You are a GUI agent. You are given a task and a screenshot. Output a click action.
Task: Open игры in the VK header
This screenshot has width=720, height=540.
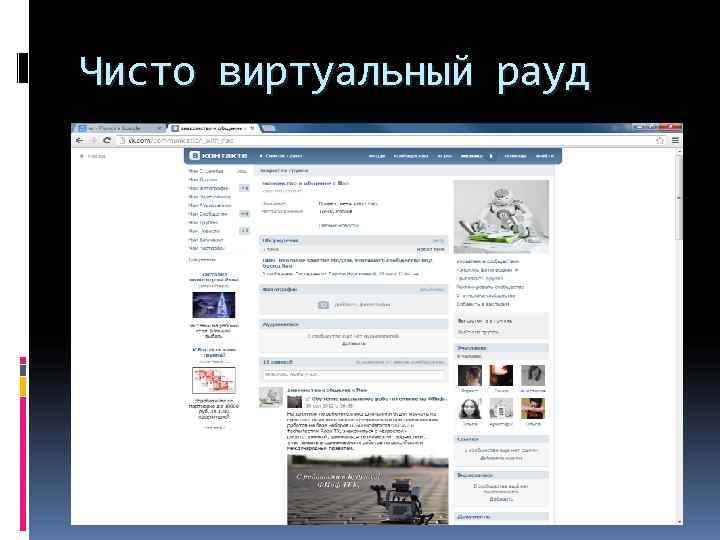[x=444, y=156]
